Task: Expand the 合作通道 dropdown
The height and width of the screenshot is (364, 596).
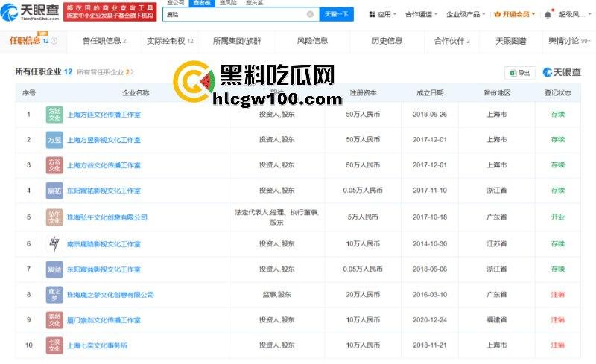Action: pos(421,14)
